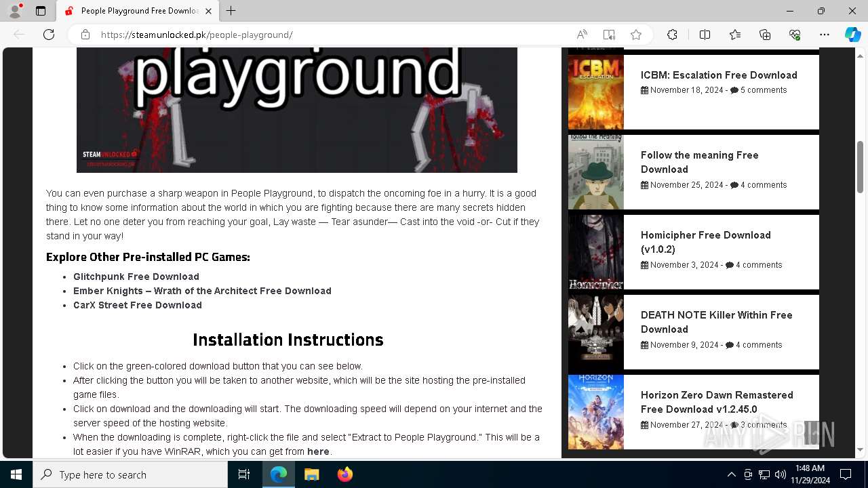Activate Read aloud icon

click(582, 35)
